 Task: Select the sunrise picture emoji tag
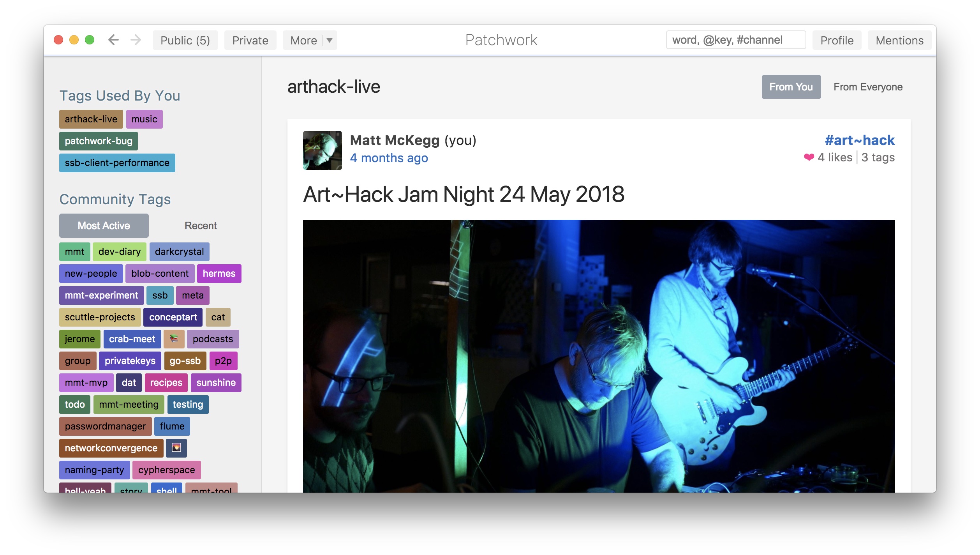click(x=176, y=448)
